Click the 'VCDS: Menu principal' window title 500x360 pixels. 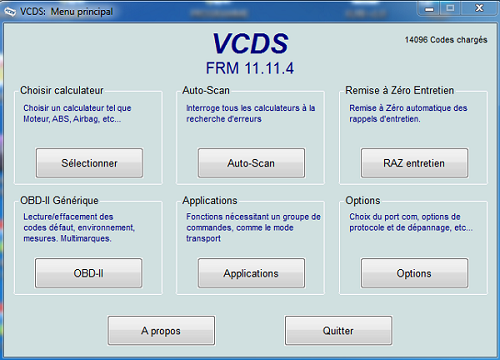coord(66,12)
